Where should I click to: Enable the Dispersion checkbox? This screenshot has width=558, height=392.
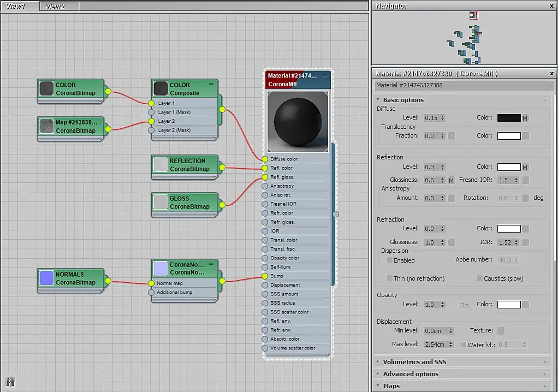[390, 260]
